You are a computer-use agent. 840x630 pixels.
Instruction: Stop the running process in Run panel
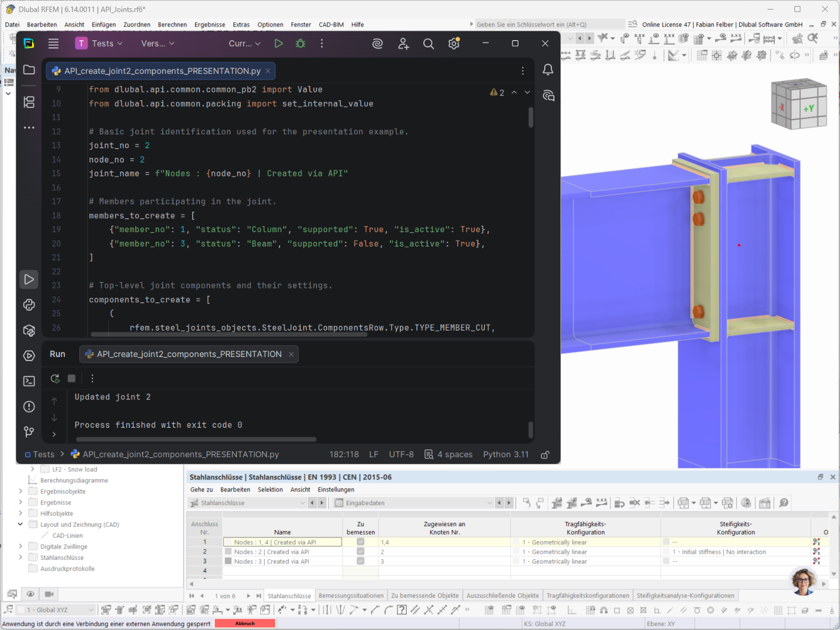(x=71, y=379)
